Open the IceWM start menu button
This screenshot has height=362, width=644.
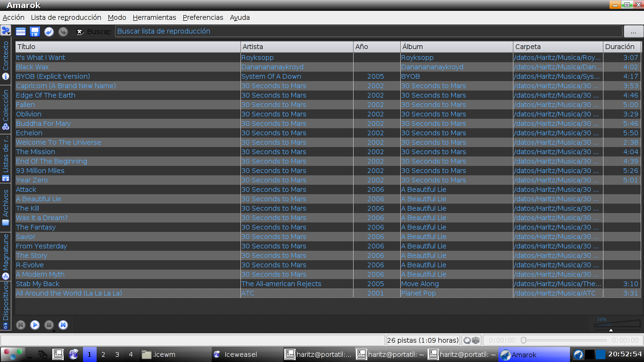coord(13,354)
